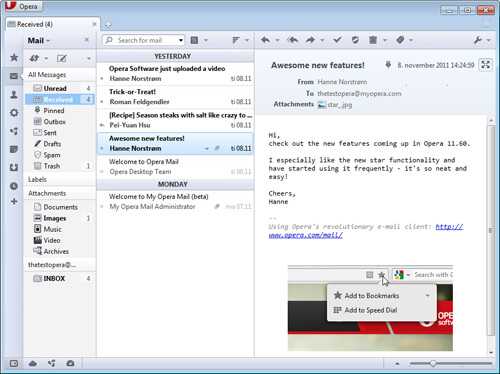The image size is (500, 374).
Task: Open the Spam mail folder
Action: point(60,155)
